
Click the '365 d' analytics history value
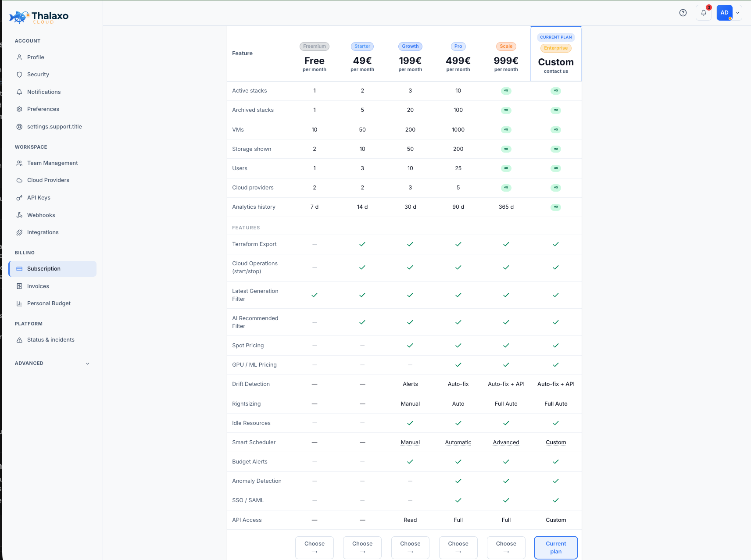tap(506, 207)
